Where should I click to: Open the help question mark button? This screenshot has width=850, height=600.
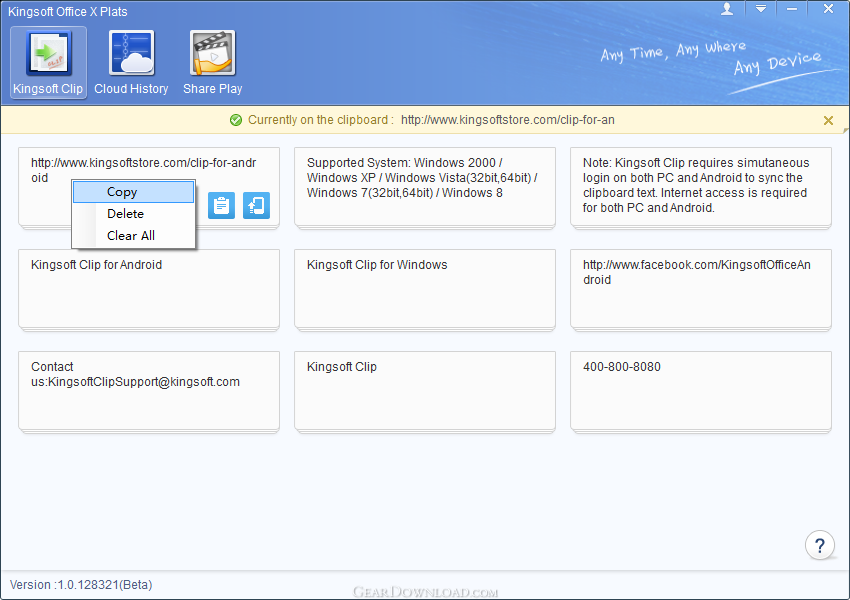point(820,545)
